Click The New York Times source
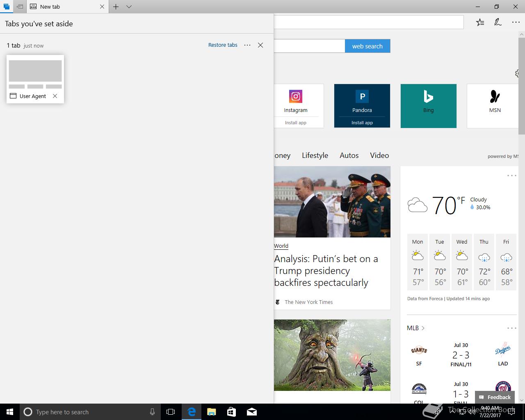 pyautogui.click(x=309, y=302)
